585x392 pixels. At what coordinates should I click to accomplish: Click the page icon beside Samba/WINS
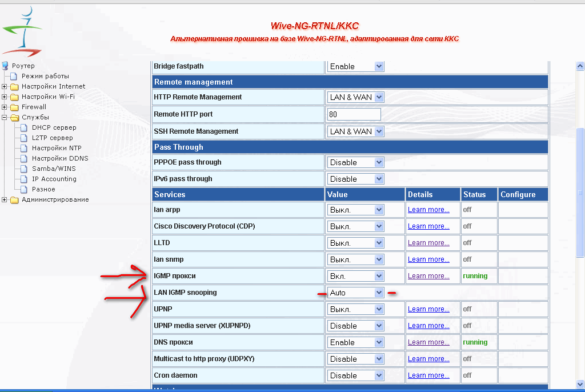click(24, 169)
